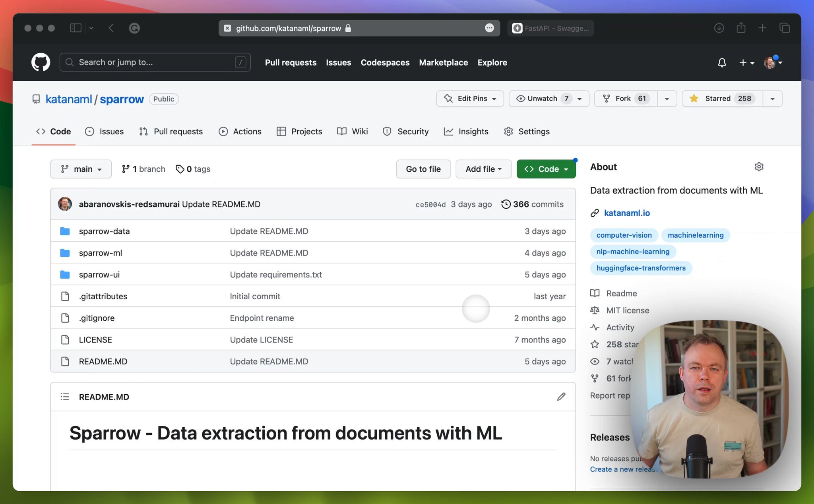
Task: Expand the main branch selector
Action: (x=81, y=169)
